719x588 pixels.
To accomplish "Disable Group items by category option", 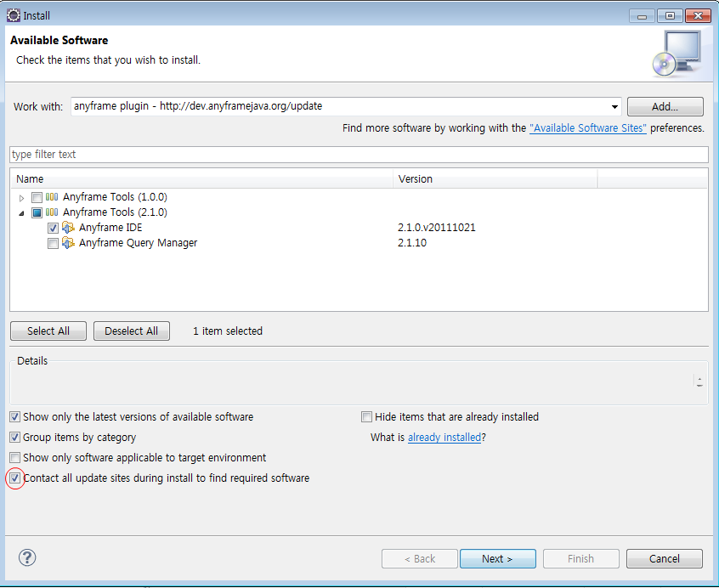I will point(15,438).
